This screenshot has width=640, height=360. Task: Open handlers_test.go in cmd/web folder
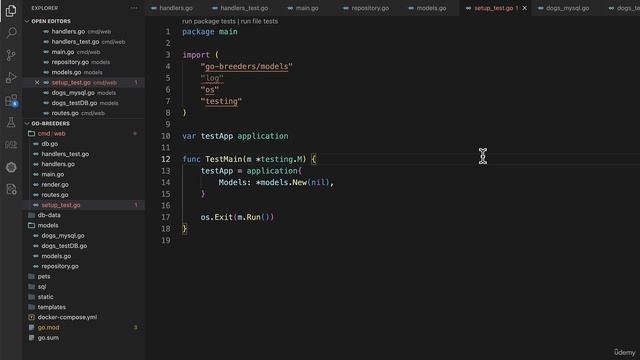point(65,154)
